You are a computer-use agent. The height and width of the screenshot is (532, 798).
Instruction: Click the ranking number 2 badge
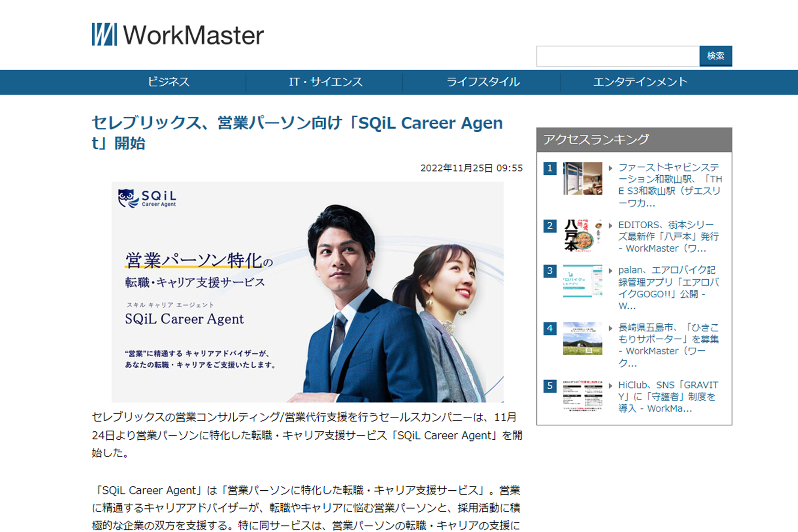coord(550,226)
